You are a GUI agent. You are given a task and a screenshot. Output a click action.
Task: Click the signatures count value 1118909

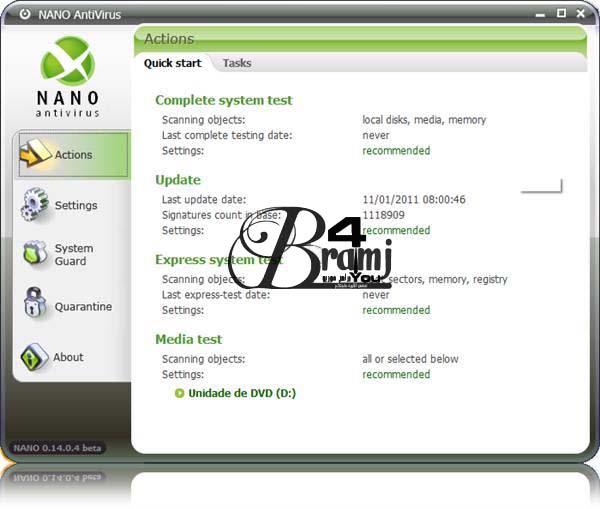tap(383, 215)
